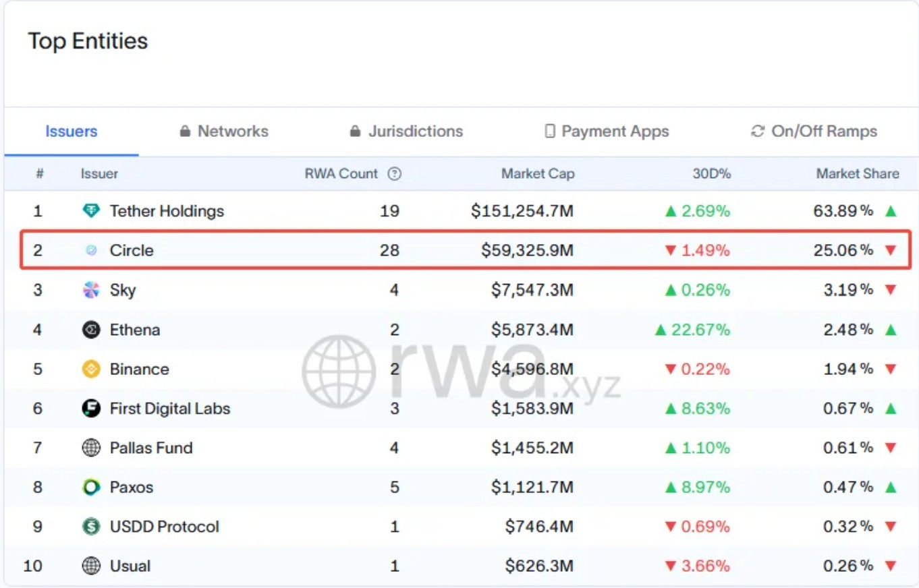Click the Circle issuer logo icon
This screenshot has height=588, width=919.
(x=91, y=250)
